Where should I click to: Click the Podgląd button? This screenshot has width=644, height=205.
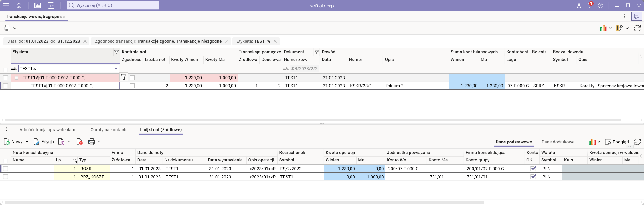click(x=617, y=142)
